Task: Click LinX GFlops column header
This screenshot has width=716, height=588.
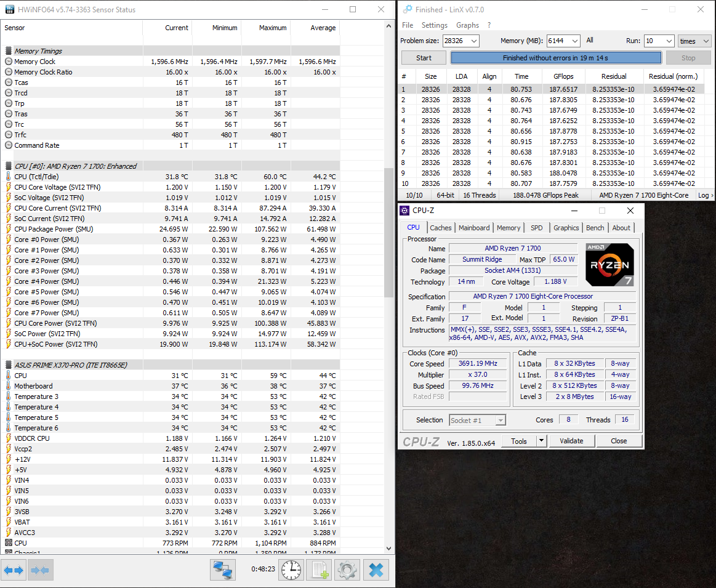Action: pos(563,76)
